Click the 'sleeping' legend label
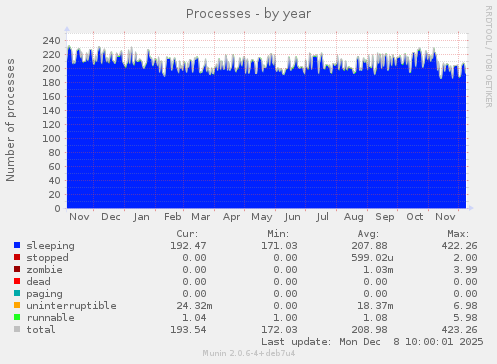 pyautogui.click(x=50, y=246)
